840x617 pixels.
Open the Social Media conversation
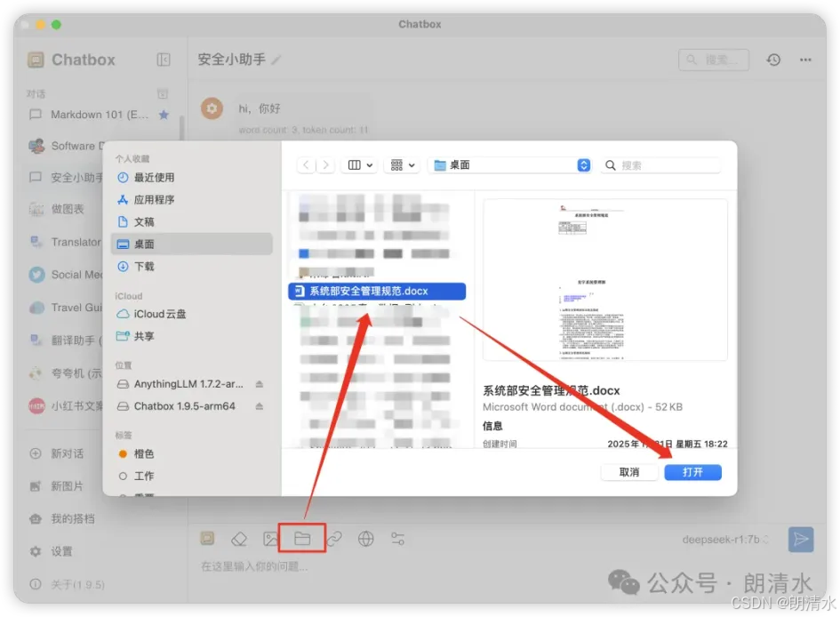[x=66, y=275]
